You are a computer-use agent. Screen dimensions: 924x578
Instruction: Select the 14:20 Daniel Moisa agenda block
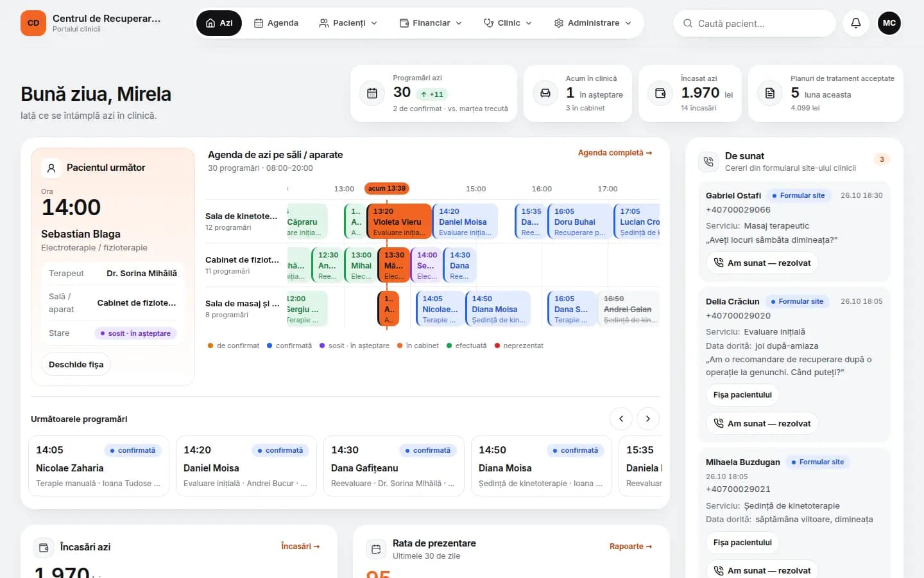click(465, 222)
